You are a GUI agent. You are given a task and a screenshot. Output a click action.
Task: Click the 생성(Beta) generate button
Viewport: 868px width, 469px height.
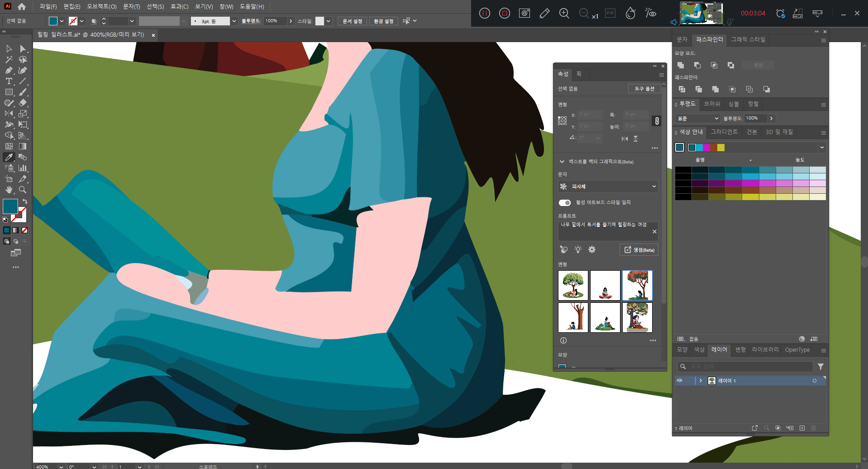coord(639,250)
